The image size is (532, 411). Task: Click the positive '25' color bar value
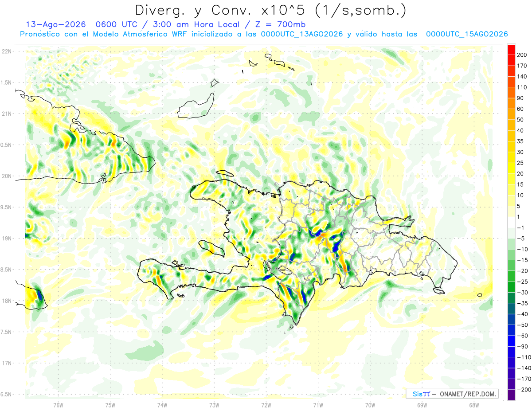coord(521,163)
